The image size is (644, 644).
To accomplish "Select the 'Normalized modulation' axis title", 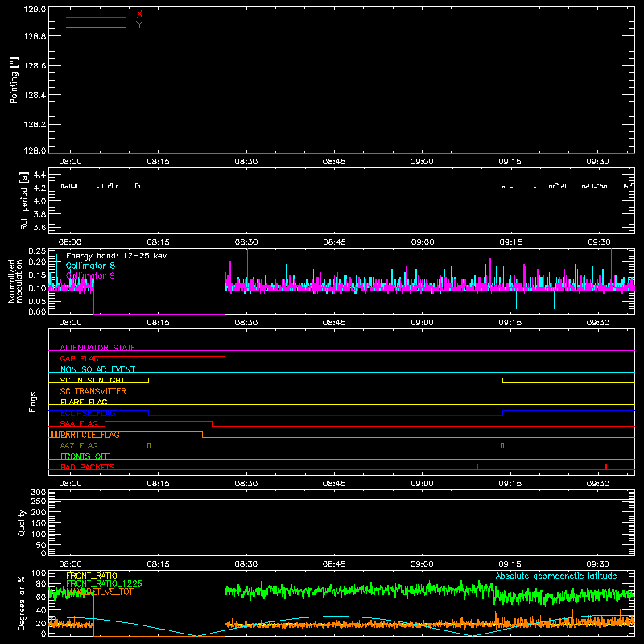I will point(15,281).
